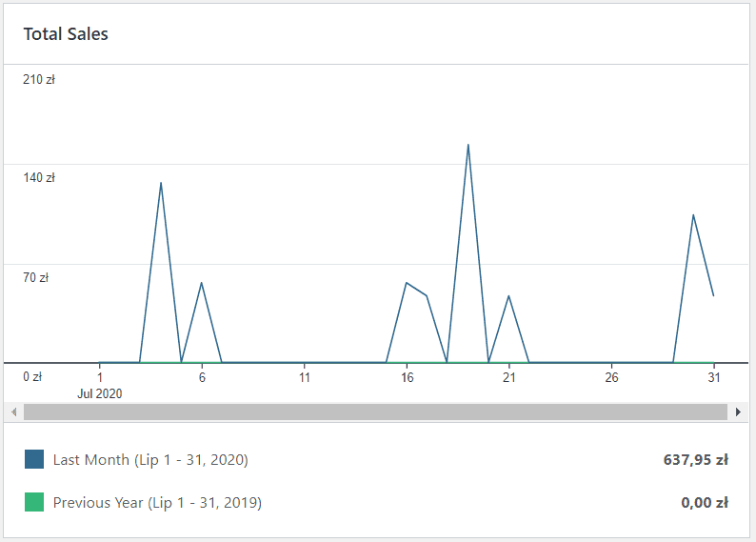
Task: Click the blue Last Month legend swatch
Action: click(x=34, y=460)
